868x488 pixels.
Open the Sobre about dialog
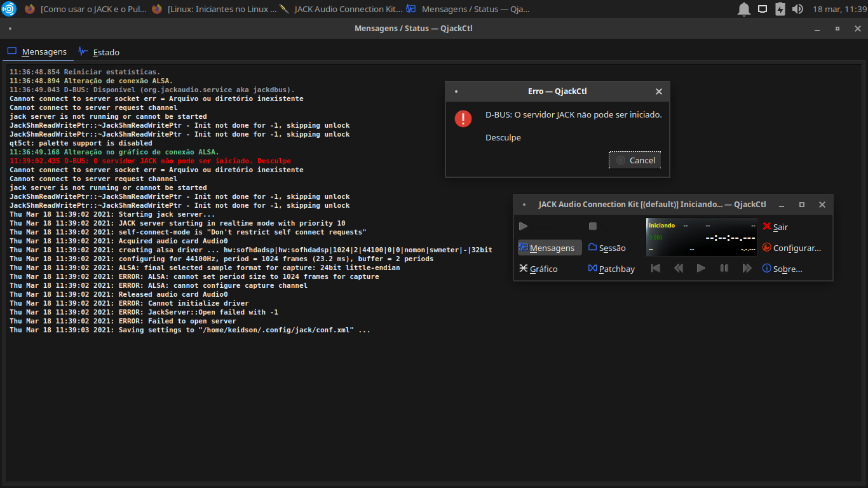[x=782, y=269]
